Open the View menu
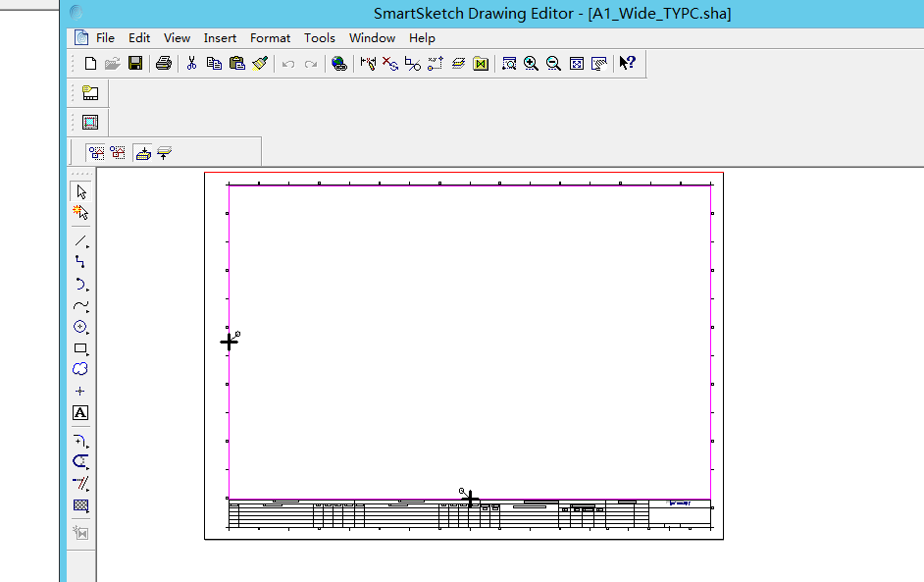 [177, 37]
